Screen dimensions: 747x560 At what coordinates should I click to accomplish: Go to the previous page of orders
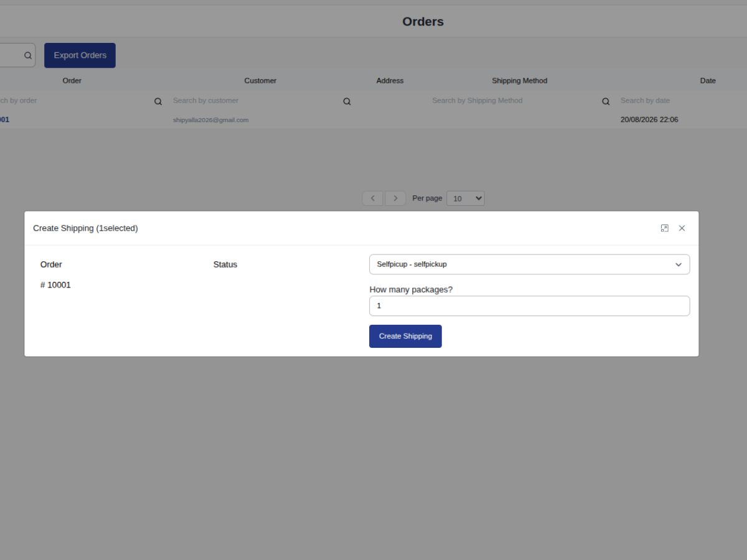pos(372,198)
